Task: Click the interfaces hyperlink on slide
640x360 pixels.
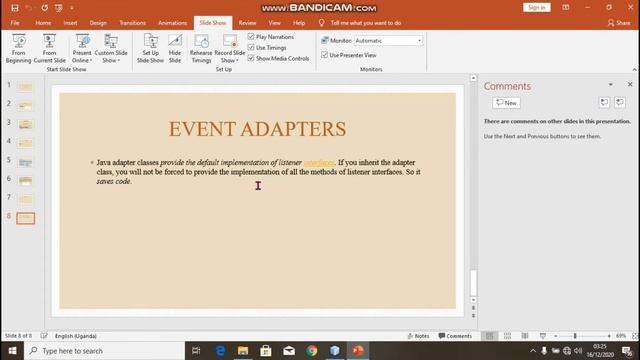Action: click(x=319, y=162)
